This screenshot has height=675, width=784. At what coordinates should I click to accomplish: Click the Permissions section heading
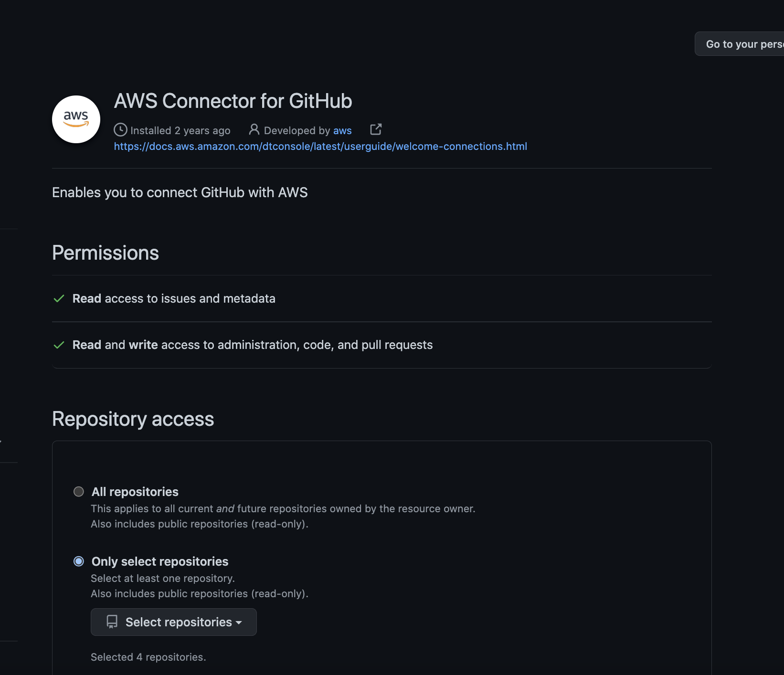click(x=106, y=253)
